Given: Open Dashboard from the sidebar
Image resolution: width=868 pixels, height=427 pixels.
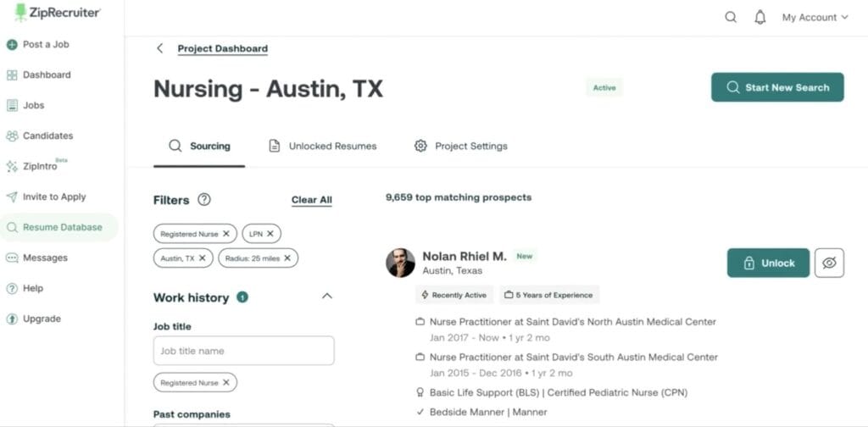Looking at the screenshot, I should [39, 75].
